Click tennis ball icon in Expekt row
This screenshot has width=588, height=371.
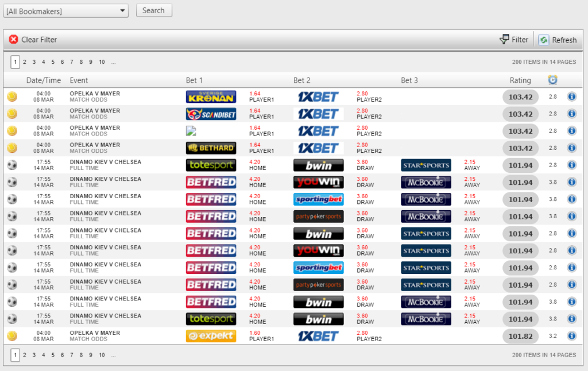[12, 336]
